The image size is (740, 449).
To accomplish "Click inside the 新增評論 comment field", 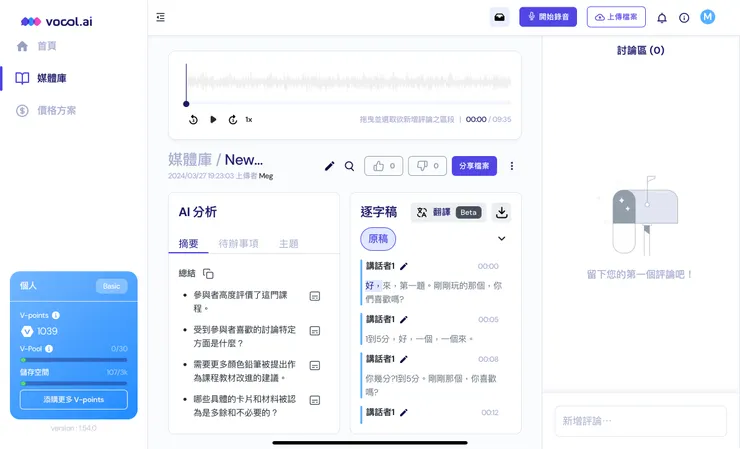I will 640,421.
